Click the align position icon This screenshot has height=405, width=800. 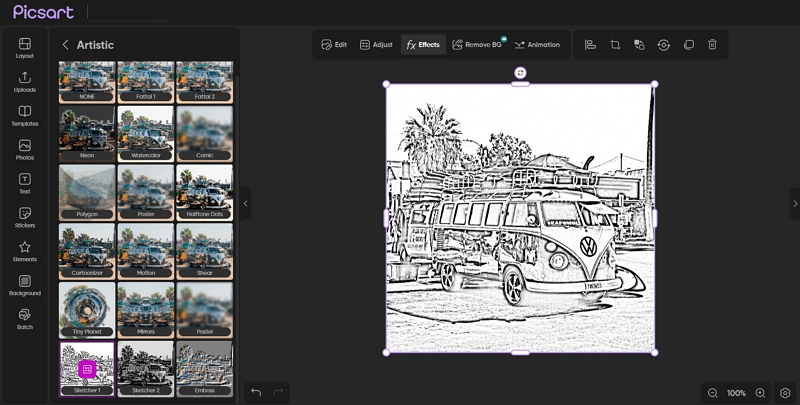coord(590,45)
